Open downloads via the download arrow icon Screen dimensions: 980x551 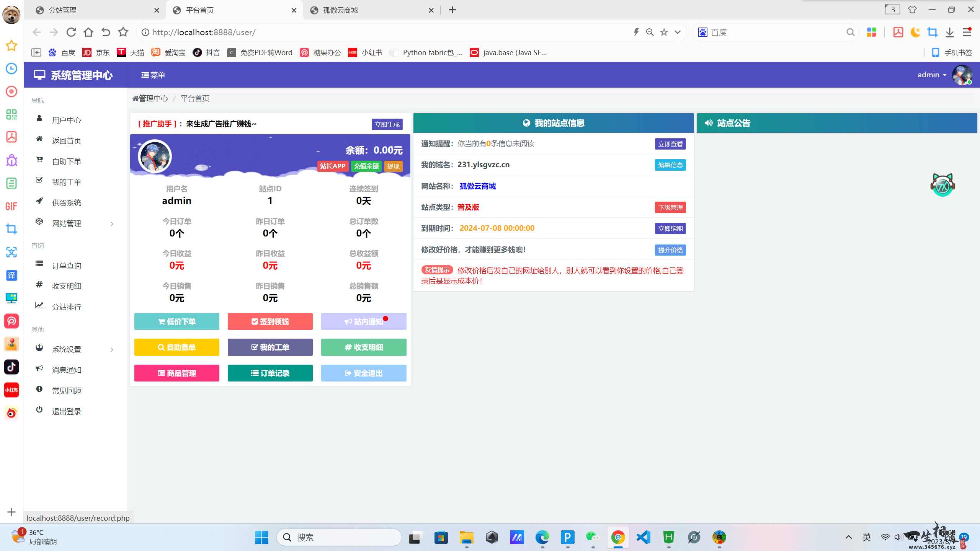[949, 32]
